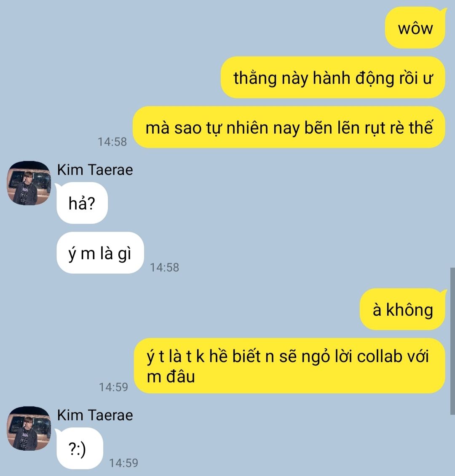Click the 14:58 timestamp after "ý m là gì"
The height and width of the screenshot is (476, 455).
coord(165,267)
